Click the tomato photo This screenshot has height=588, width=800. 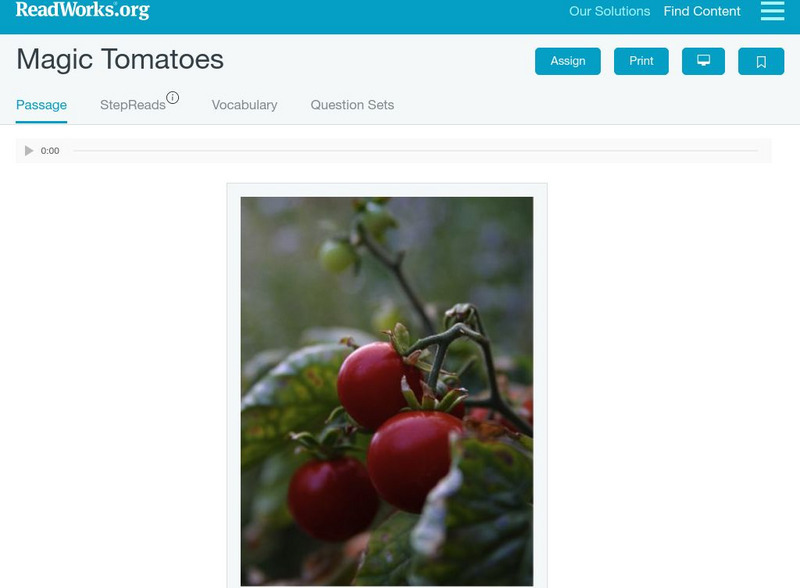387,391
